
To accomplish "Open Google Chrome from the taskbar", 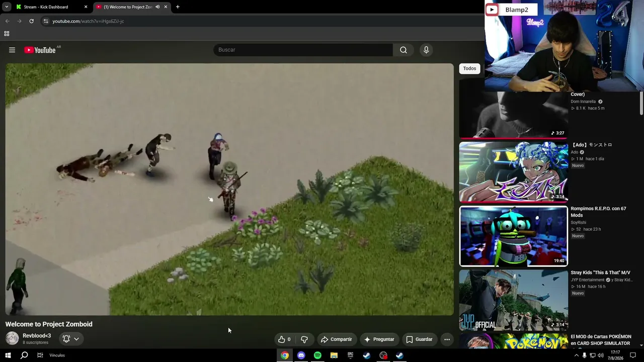I will point(285,355).
